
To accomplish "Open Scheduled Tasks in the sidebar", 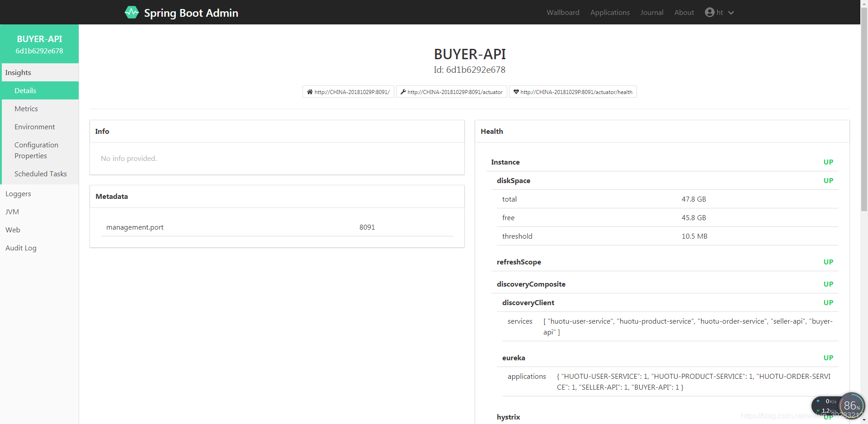I will [x=40, y=174].
